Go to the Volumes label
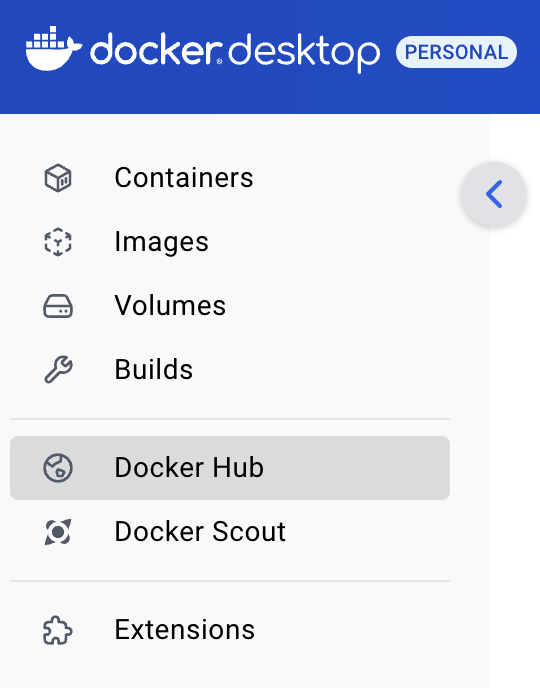This screenshot has width=540, height=688. click(x=170, y=305)
